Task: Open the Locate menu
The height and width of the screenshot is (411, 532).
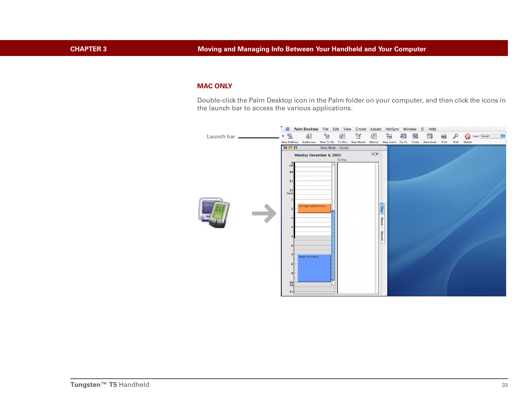Action: (376, 129)
